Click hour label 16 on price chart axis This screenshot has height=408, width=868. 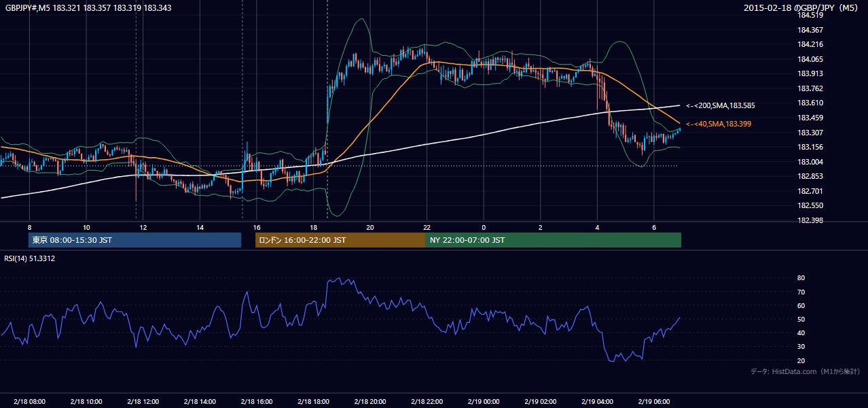click(x=256, y=227)
